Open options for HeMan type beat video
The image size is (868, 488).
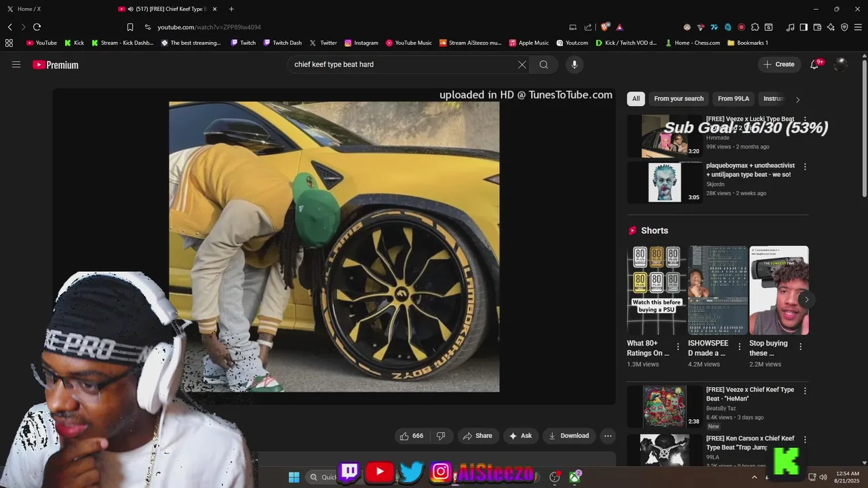[x=805, y=391]
